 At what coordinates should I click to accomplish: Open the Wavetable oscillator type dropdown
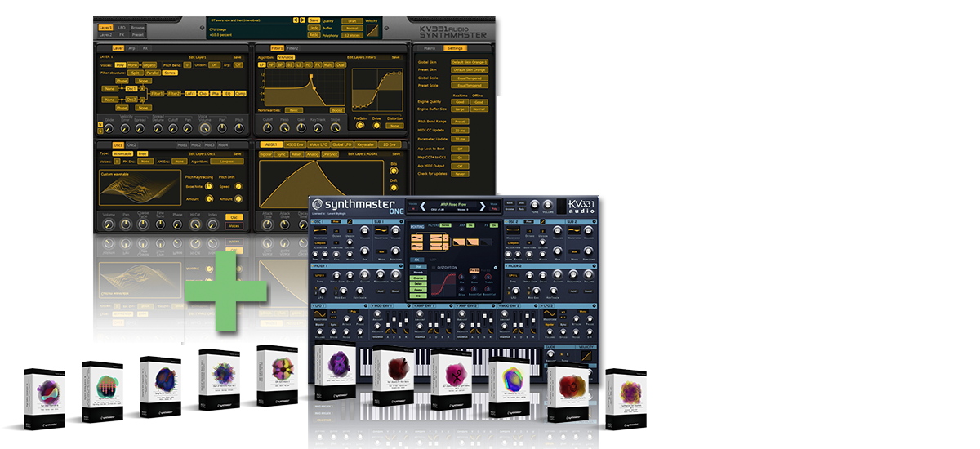[x=123, y=153]
